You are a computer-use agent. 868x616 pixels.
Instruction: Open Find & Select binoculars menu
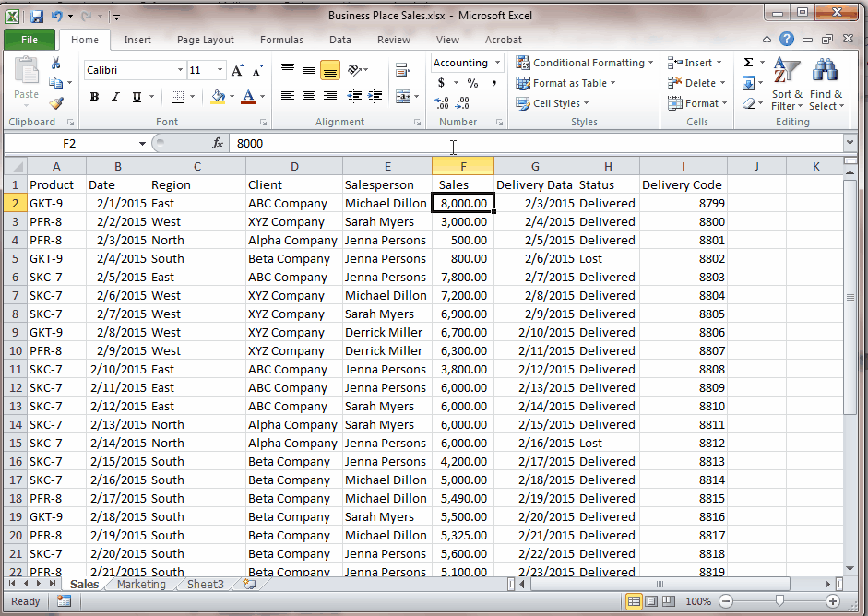coord(826,84)
